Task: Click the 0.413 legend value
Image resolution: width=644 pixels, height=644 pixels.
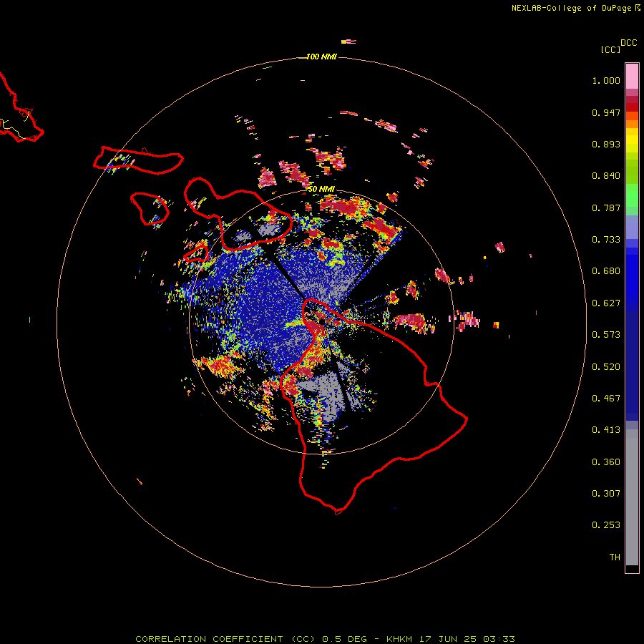Action: 606,430
